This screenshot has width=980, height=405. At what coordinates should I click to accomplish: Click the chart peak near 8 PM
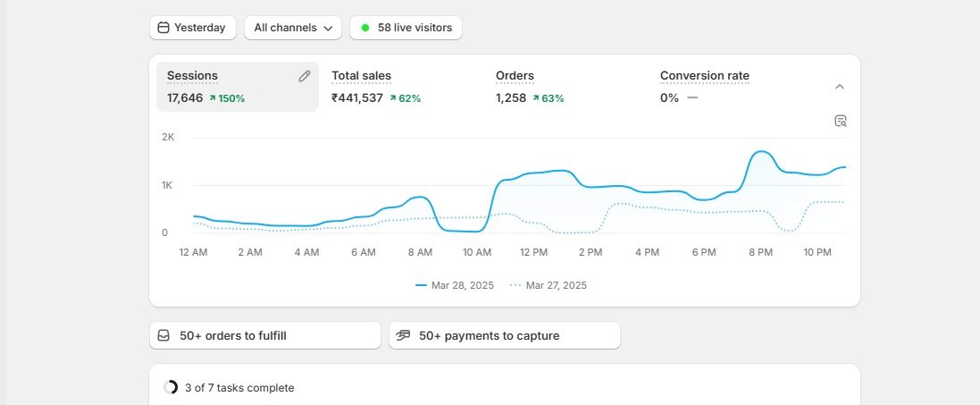tap(760, 152)
